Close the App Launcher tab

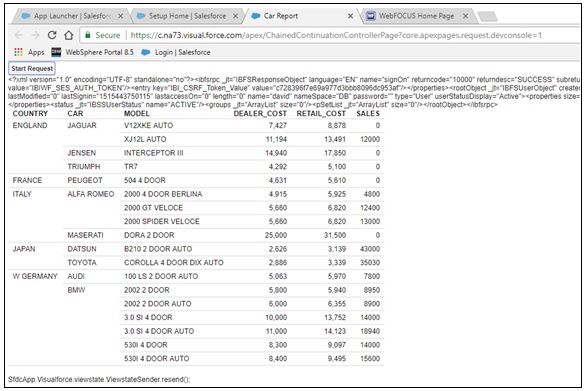click(121, 16)
